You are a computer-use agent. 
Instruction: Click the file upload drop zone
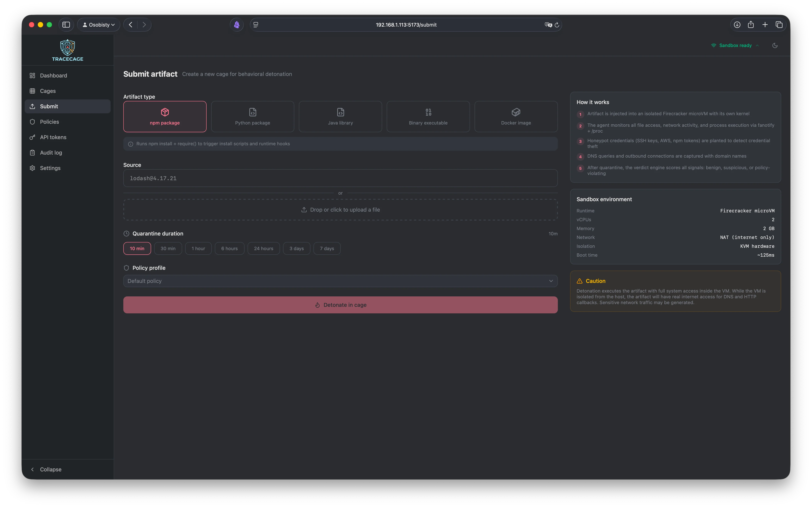click(340, 209)
